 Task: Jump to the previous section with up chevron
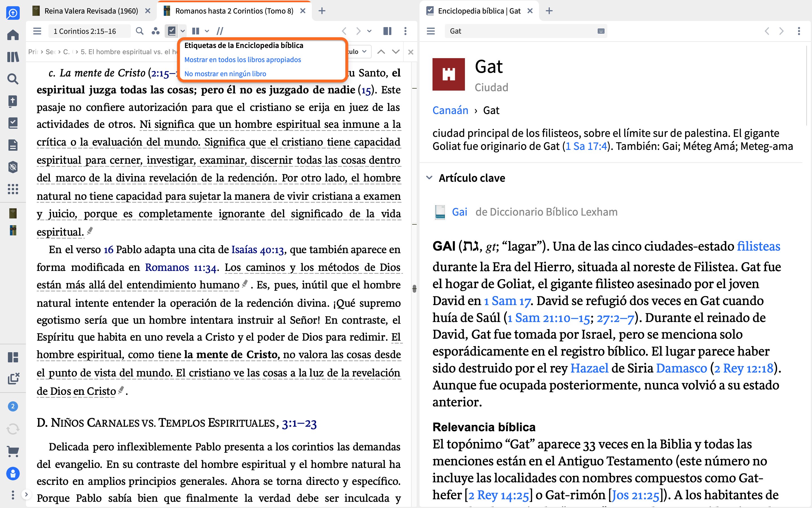click(x=381, y=52)
